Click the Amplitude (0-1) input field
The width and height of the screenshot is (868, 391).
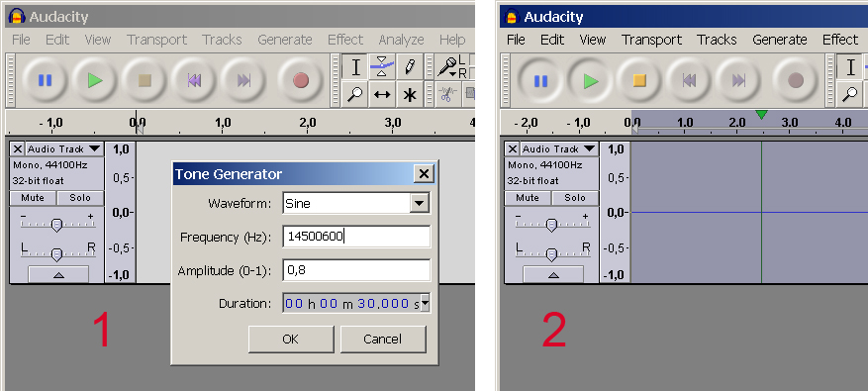[x=356, y=270]
